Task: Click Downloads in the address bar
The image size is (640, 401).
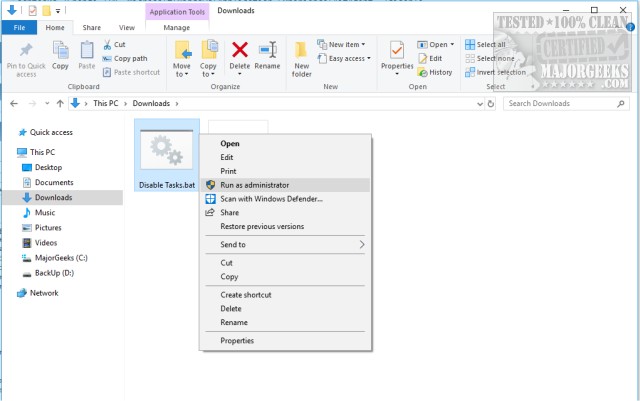Action: 151,103
